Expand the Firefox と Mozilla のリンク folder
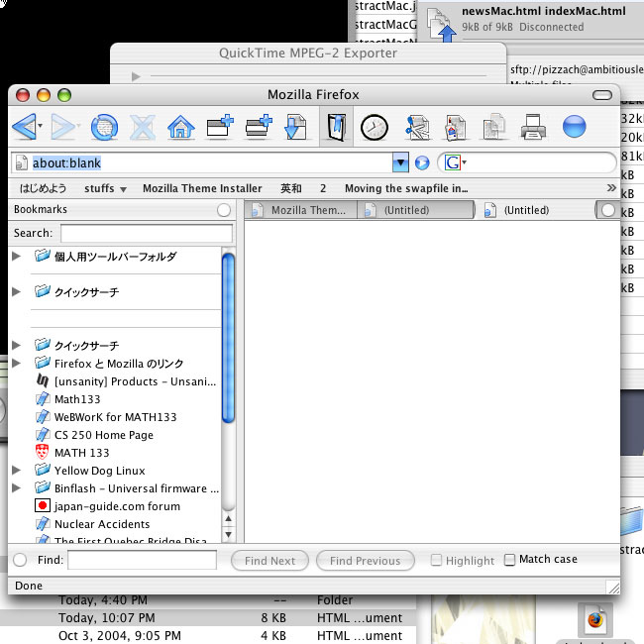Viewport: 644px width, 644px height. [16, 363]
